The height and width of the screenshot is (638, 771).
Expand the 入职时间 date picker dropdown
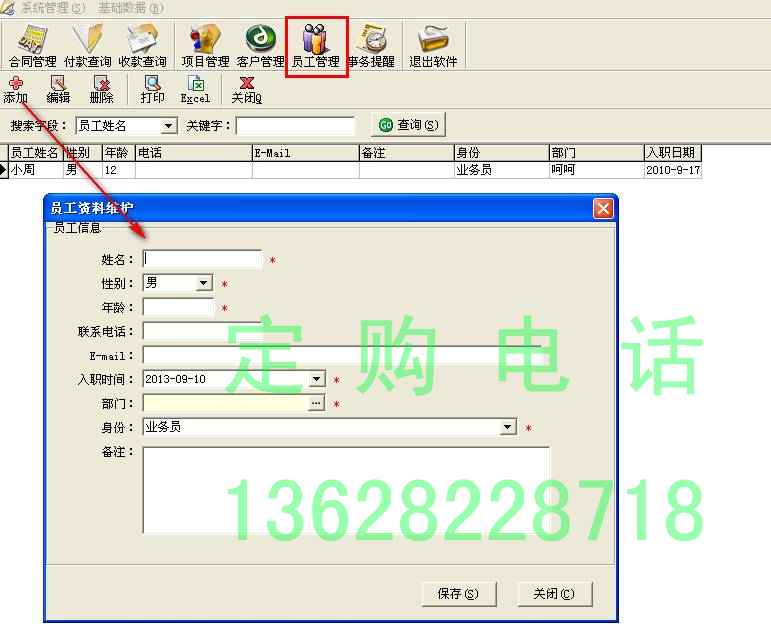317,380
